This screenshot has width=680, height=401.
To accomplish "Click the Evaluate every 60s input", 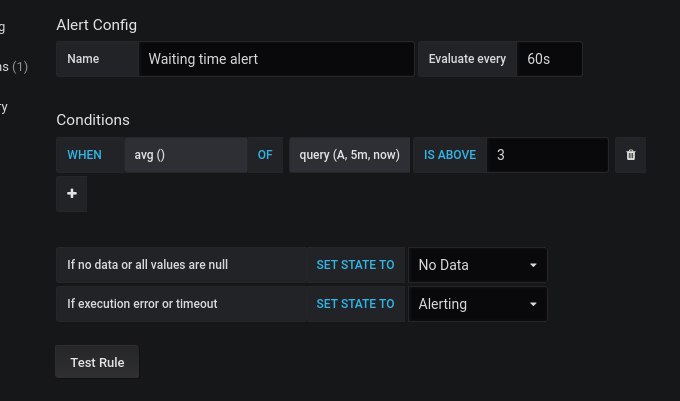I will click(x=549, y=59).
